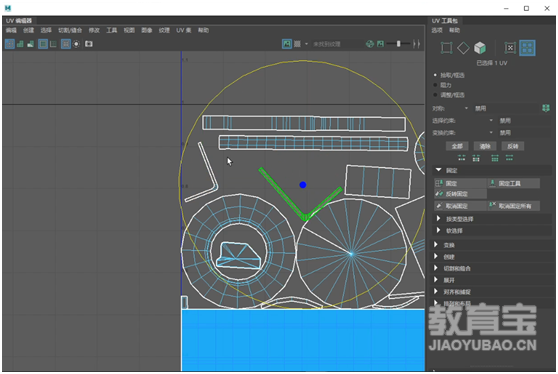Click the isolate select circle icon

76,44
